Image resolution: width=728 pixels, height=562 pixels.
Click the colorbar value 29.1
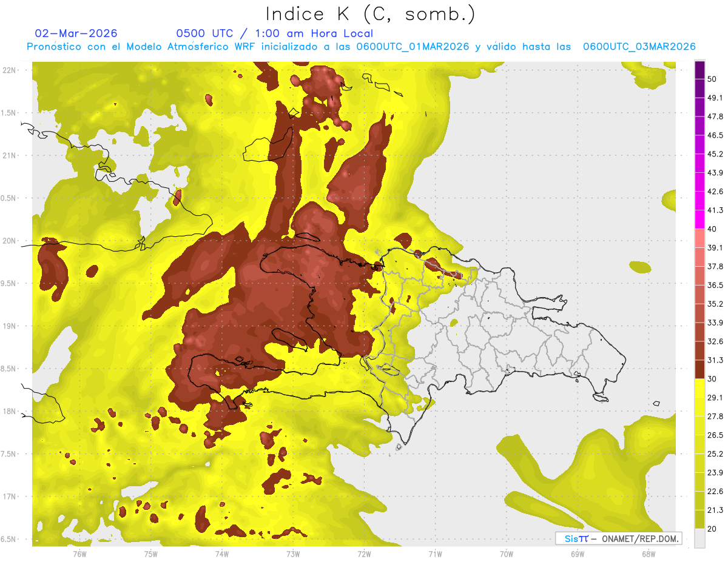point(715,397)
